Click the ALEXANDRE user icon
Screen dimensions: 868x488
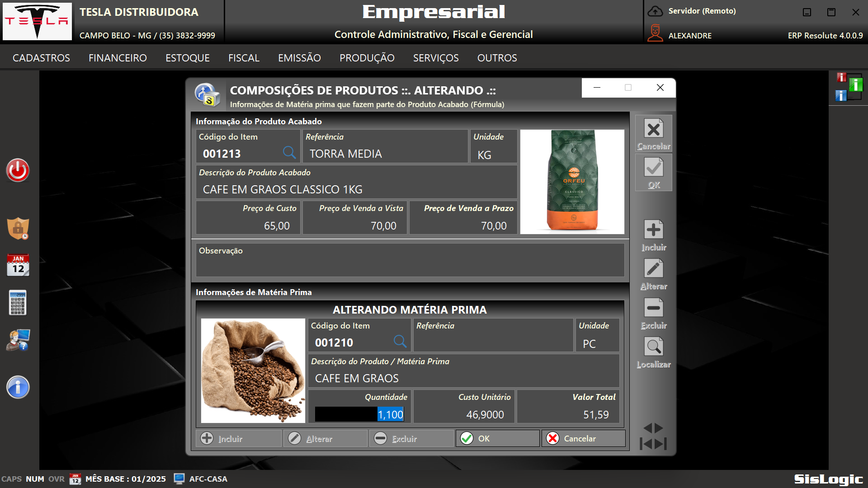[655, 33]
